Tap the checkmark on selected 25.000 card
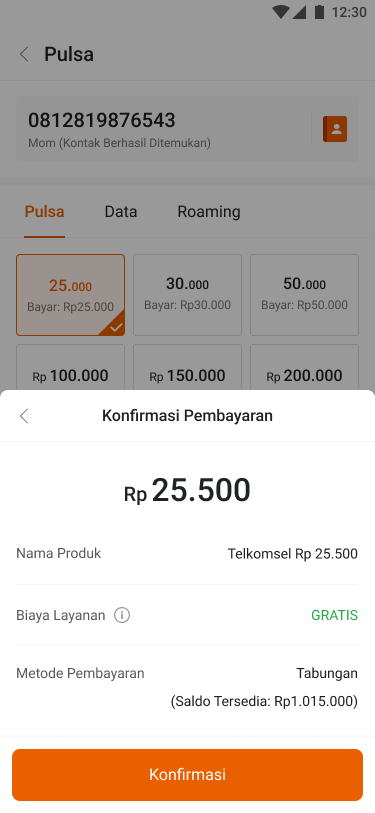This screenshot has height=813, width=375. (116, 327)
